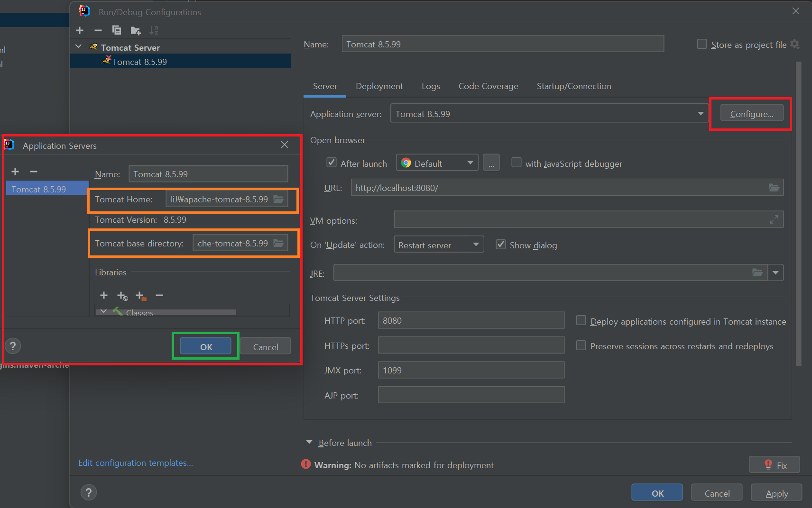This screenshot has height=508, width=812.
Task: Sort configurations alphabetically icon
Action: pyautogui.click(x=154, y=30)
